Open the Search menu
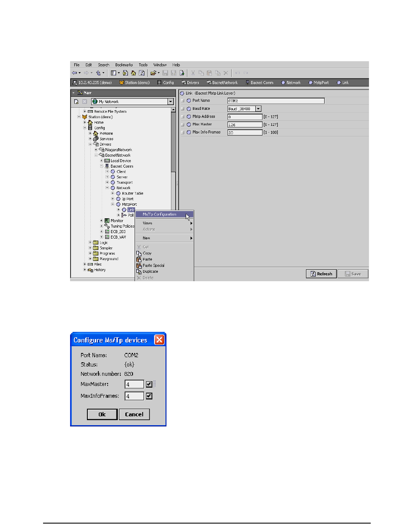The image size is (401, 532). pos(103,65)
